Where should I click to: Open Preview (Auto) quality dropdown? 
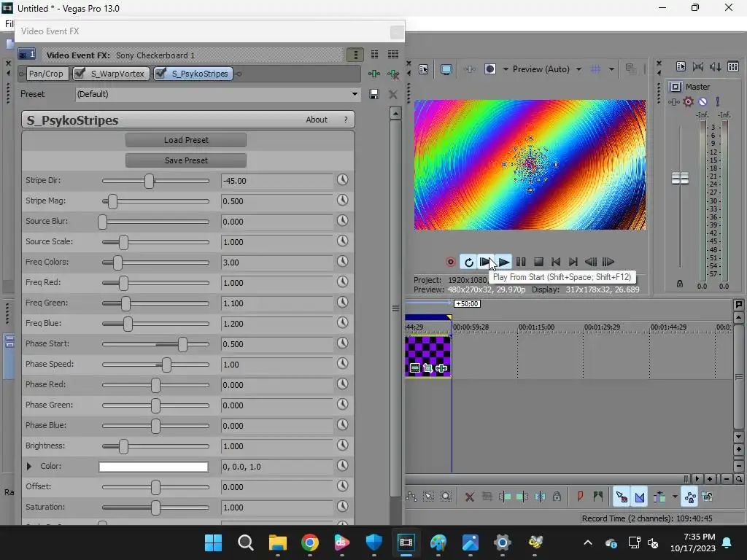[x=578, y=69]
